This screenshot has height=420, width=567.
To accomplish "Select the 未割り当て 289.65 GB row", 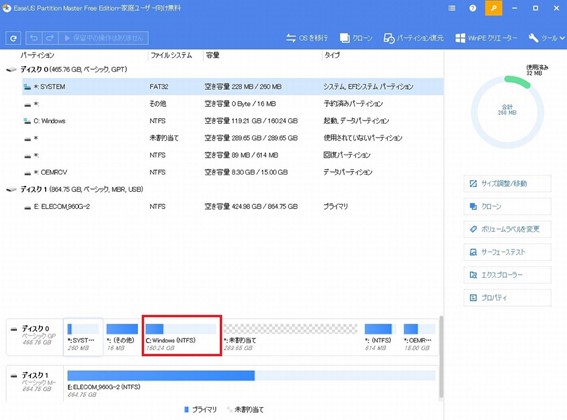I will point(233,138).
